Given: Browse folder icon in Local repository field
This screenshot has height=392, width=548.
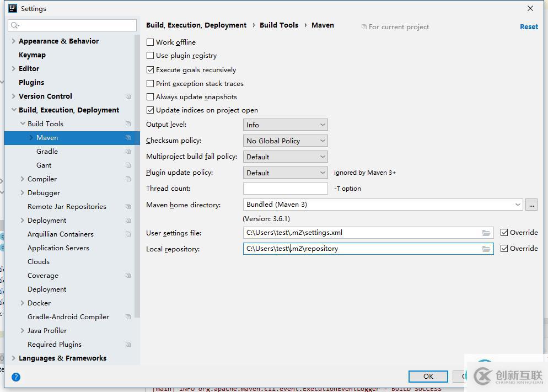Looking at the screenshot, I should (x=486, y=249).
